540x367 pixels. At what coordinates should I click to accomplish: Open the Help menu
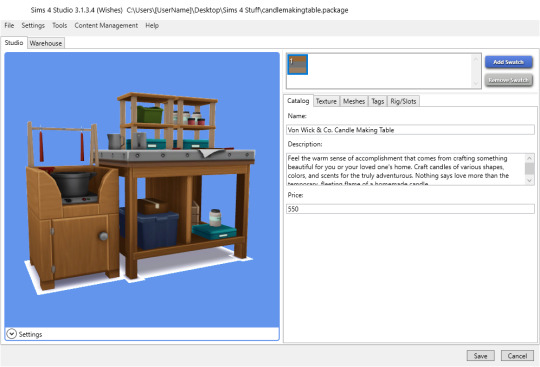pos(152,25)
